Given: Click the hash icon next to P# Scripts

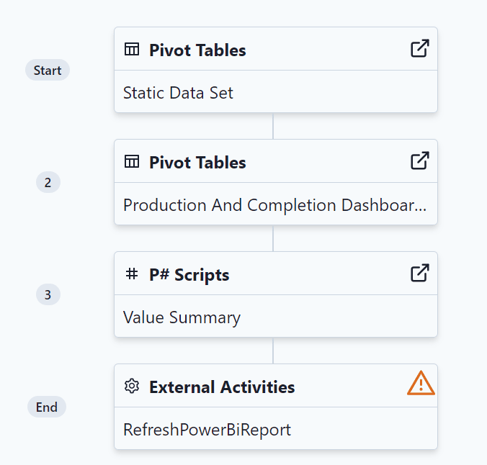Looking at the screenshot, I should 132,274.
